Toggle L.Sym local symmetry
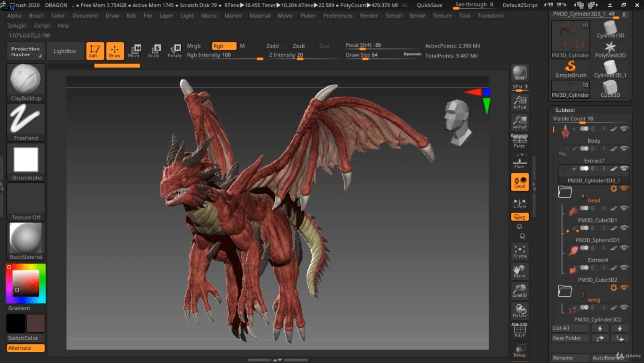 tap(520, 203)
